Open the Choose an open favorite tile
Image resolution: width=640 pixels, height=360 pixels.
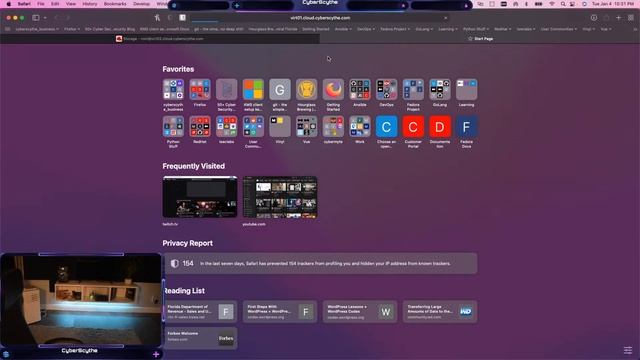[387, 127]
